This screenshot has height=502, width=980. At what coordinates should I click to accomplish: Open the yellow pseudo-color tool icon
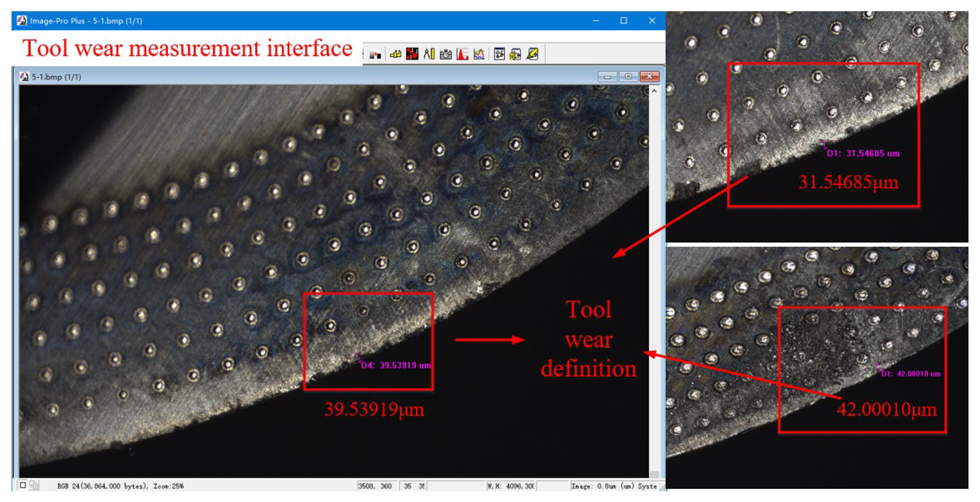(x=396, y=55)
